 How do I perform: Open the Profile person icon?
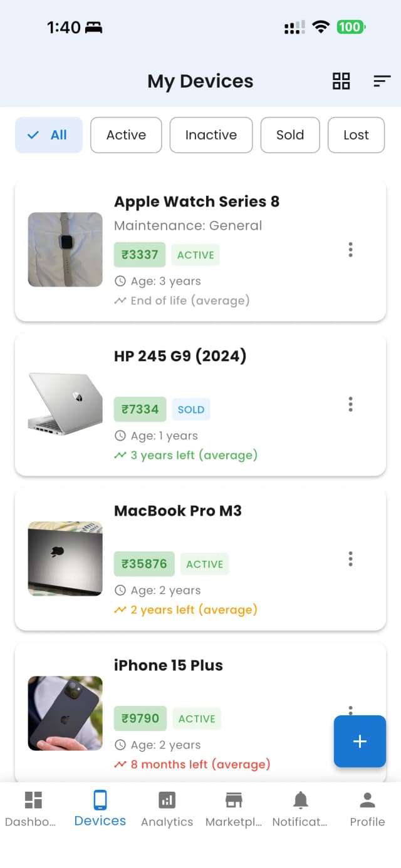tap(367, 800)
